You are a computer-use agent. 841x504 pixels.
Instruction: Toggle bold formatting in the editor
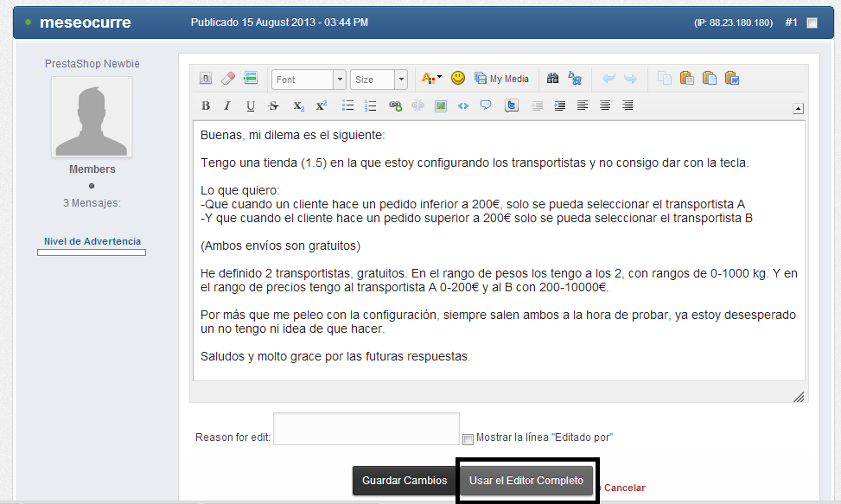tap(206, 105)
